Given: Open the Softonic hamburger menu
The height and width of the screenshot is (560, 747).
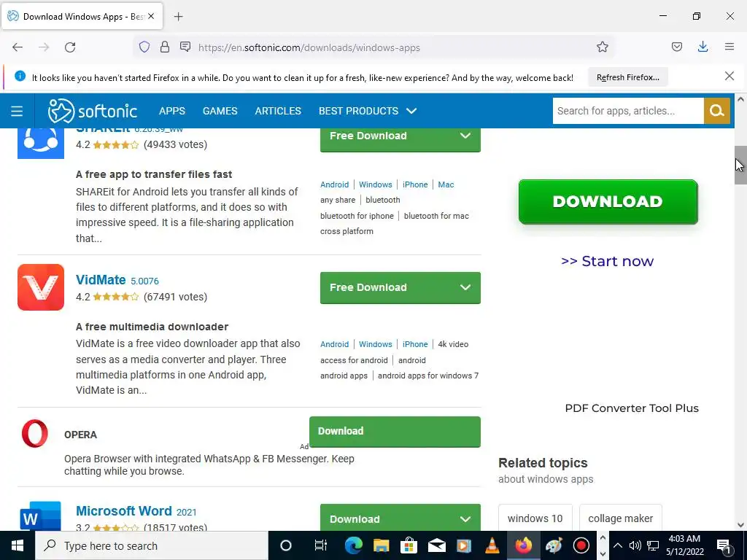Looking at the screenshot, I should tap(17, 111).
